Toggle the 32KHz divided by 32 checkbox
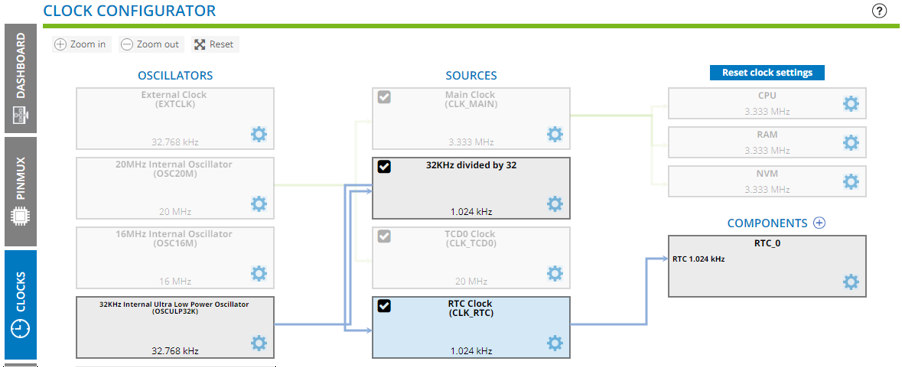 click(x=384, y=167)
